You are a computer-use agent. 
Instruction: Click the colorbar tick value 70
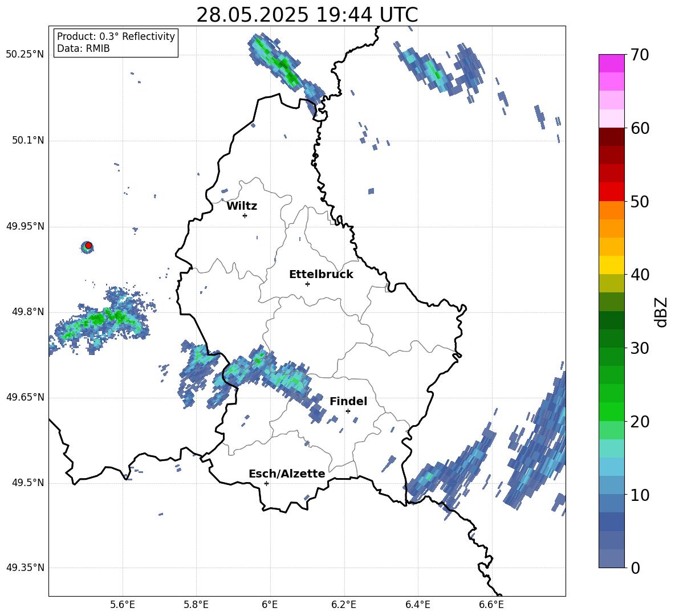(640, 55)
